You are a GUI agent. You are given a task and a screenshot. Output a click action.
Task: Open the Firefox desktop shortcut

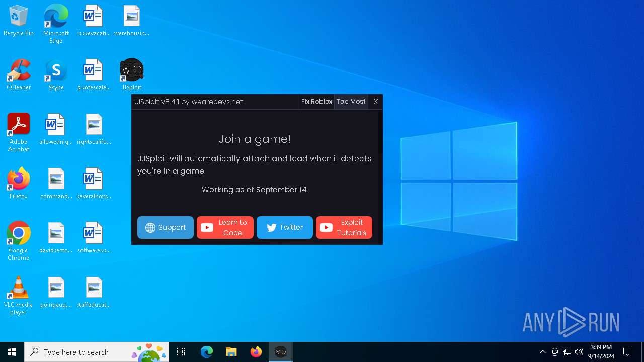(19, 184)
